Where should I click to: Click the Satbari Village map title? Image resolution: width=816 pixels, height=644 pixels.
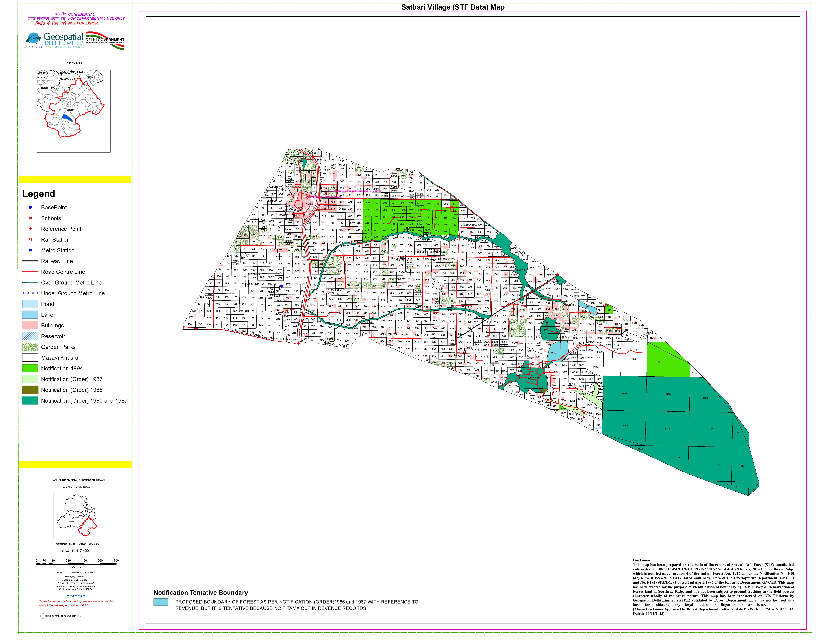click(453, 7)
